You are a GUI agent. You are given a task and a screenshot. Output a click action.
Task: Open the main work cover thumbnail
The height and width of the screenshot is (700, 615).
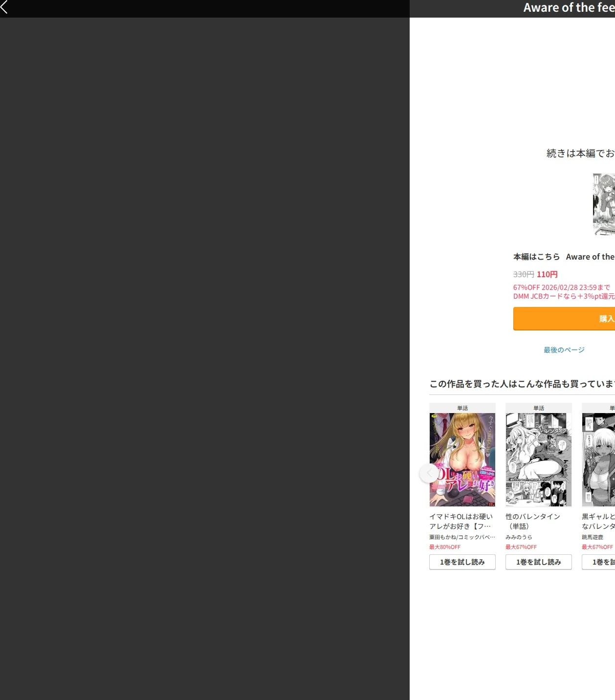[x=604, y=204]
